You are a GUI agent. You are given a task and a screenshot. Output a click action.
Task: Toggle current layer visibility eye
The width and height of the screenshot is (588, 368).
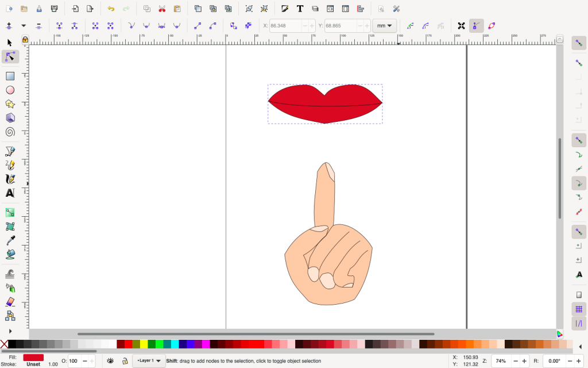click(x=110, y=361)
